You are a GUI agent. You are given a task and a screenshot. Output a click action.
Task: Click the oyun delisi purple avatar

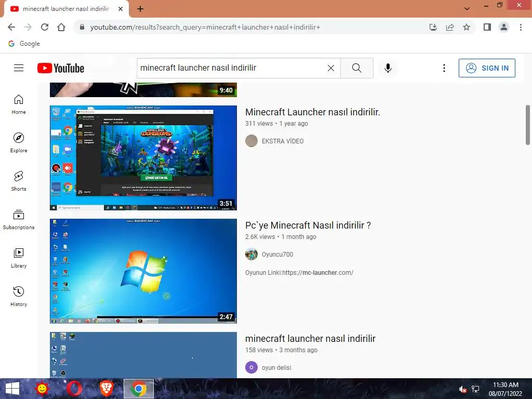coord(251,367)
